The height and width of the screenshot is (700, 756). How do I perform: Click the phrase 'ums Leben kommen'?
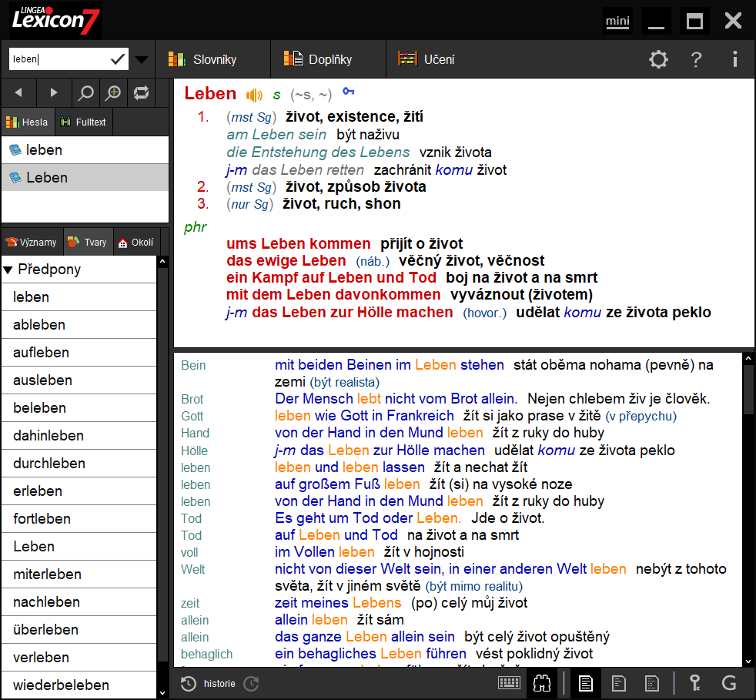299,243
